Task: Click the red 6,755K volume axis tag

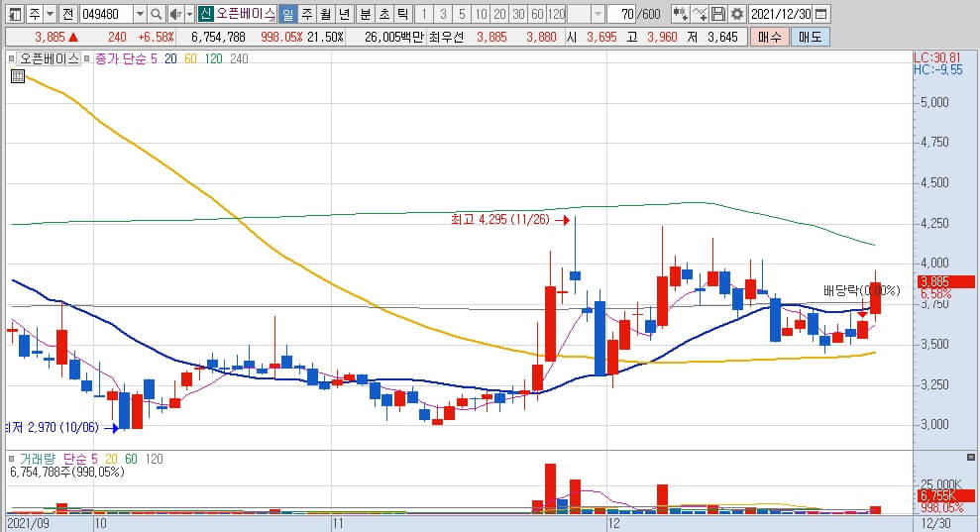Action: (x=945, y=495)
